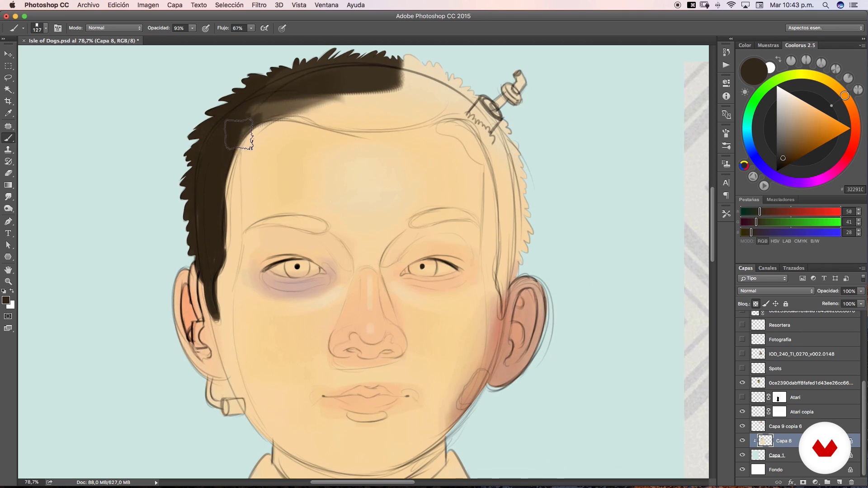Select the Smudge tool
Viewport: 868px width, 488px height.
8,197
